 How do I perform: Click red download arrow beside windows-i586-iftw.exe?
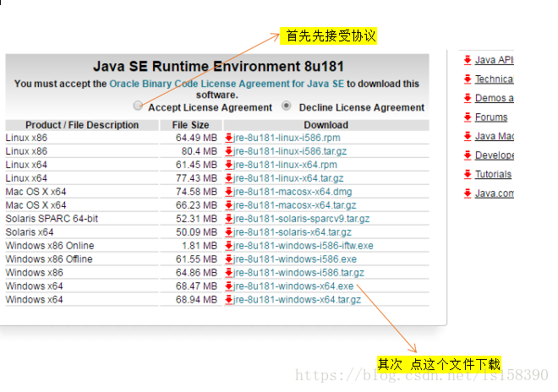229,246
